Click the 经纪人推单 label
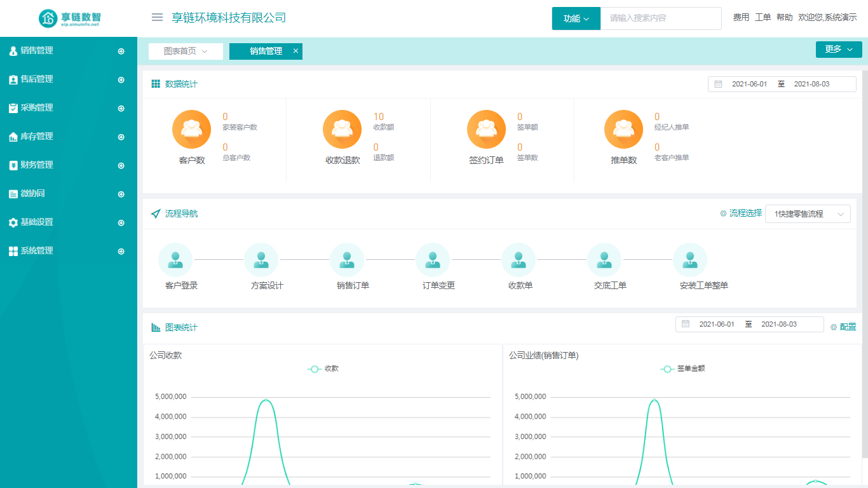This screenshot has height=488, width=868. coord(672,127)
